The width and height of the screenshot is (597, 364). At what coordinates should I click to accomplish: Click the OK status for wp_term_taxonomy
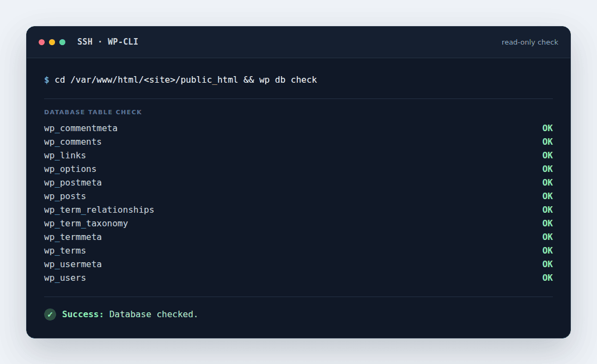[547, 223]
